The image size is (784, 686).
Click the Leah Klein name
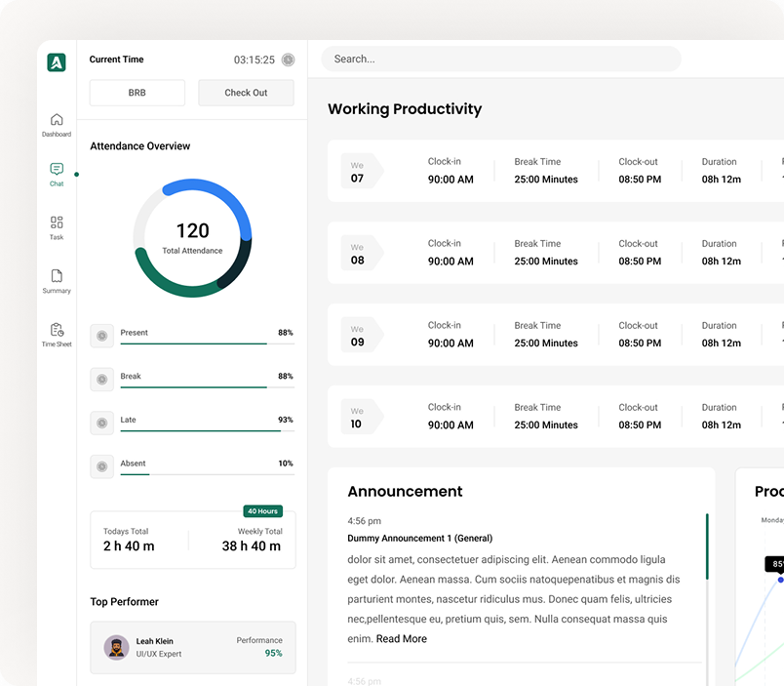pyautogui.click(x=154, y=641)
